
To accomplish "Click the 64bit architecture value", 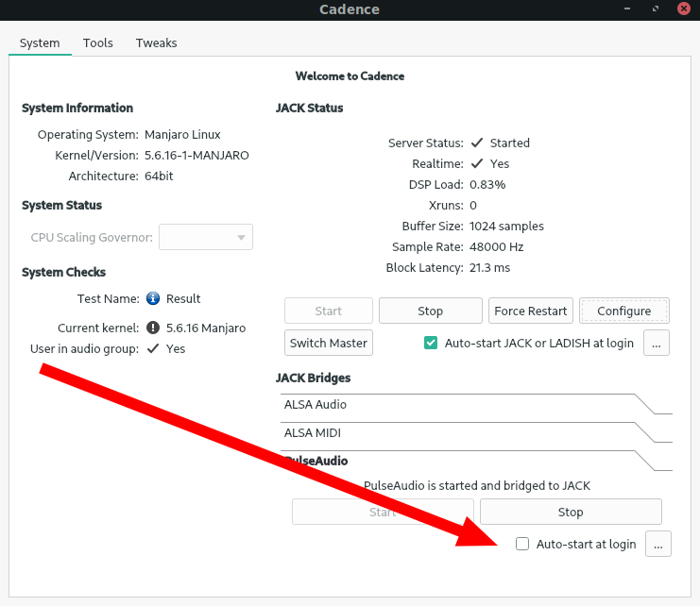I will (x=159, y=176).
